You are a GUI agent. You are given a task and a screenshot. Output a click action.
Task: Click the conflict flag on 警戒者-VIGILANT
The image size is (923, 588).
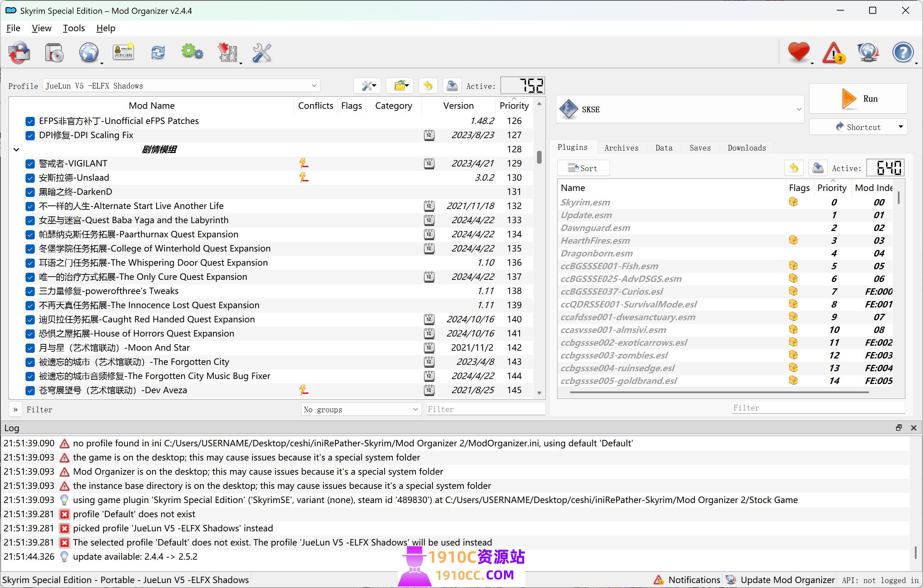click(303, 164)
